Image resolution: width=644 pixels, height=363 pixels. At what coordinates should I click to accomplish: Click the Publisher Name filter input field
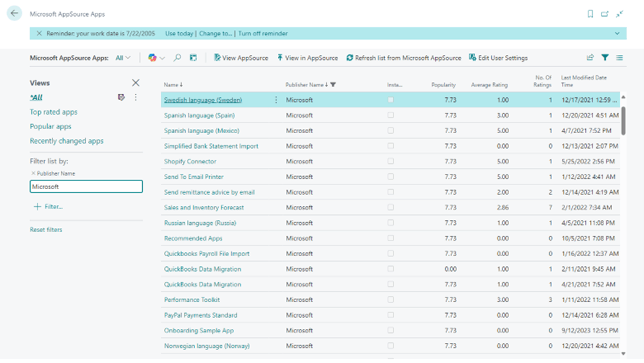[86, 187]
